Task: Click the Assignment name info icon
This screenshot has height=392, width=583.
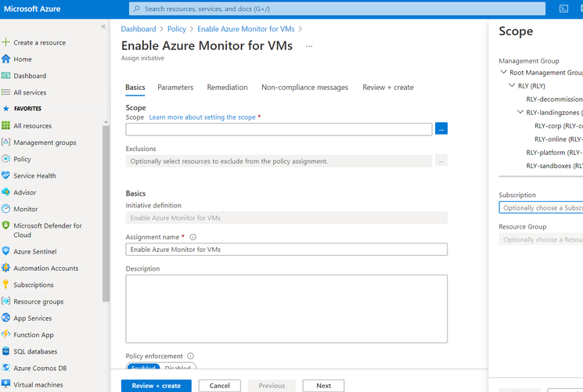Action: click(x=193, y=237)
